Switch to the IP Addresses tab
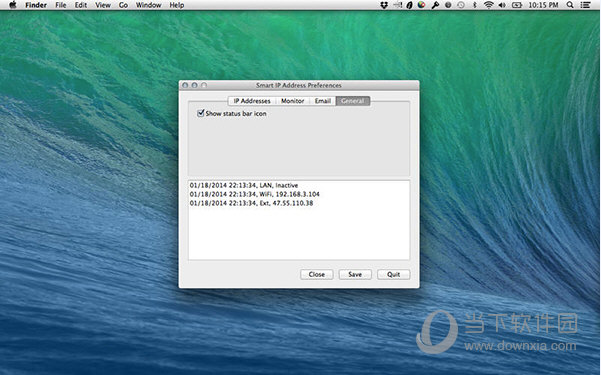 click(x=252, y=101)
